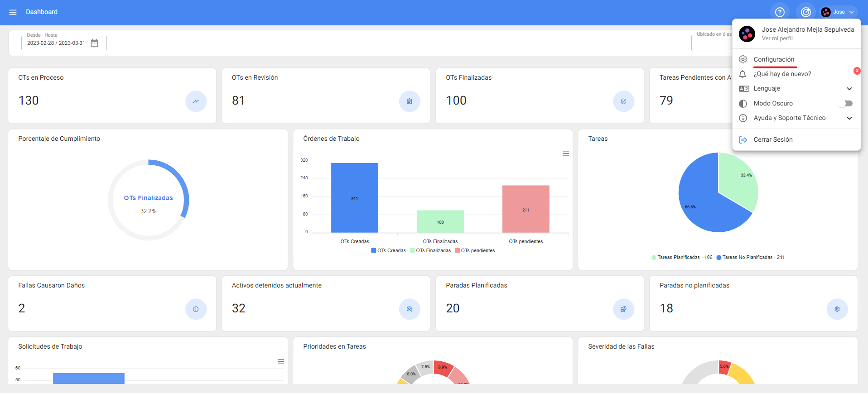Open the hamburger navigation menu
Viewport: 868px width, 393px height.
click(13, 12)
